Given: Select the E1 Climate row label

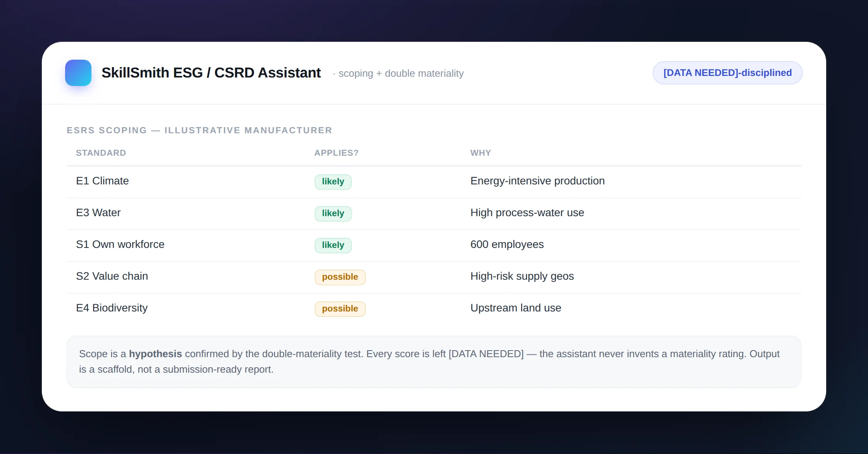Looking at the screenshot, I should point(102,181).
